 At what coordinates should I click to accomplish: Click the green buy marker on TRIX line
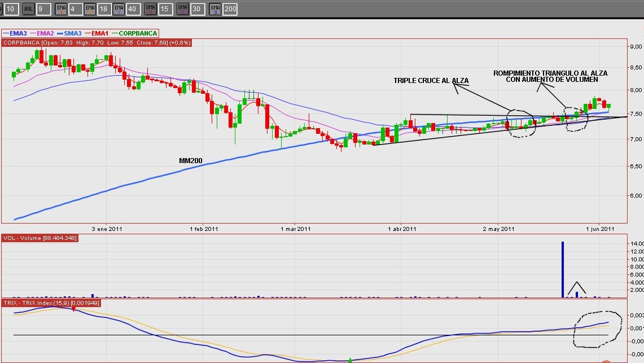[x=350, y=360]
